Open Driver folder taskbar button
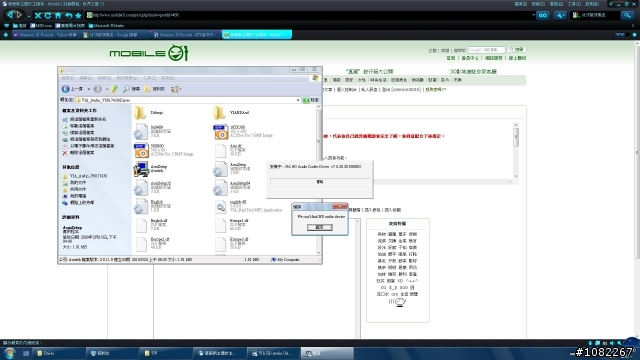640x360 pixels. click(59, 353)
